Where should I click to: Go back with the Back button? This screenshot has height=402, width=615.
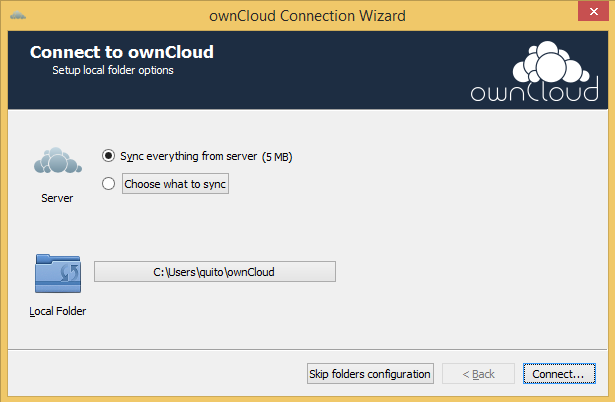[478, 373]
